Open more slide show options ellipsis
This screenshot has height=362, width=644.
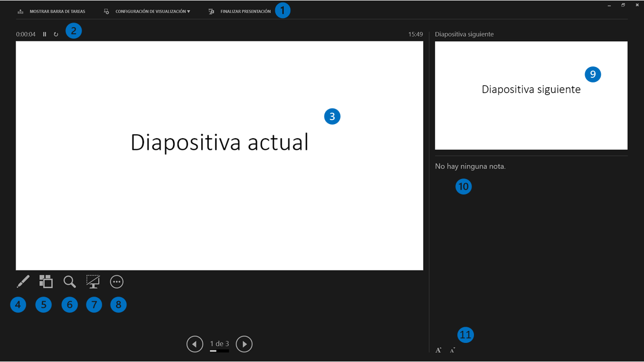coord(117,282)
